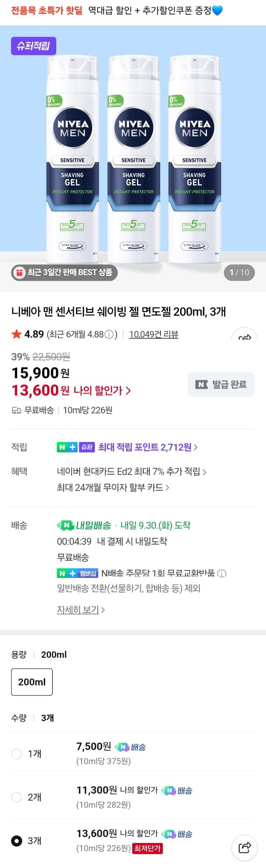The width and height of the screenshot is (266, 868).
Task: Select the 3개 quantity radio option
Action: tap(17, 841)
